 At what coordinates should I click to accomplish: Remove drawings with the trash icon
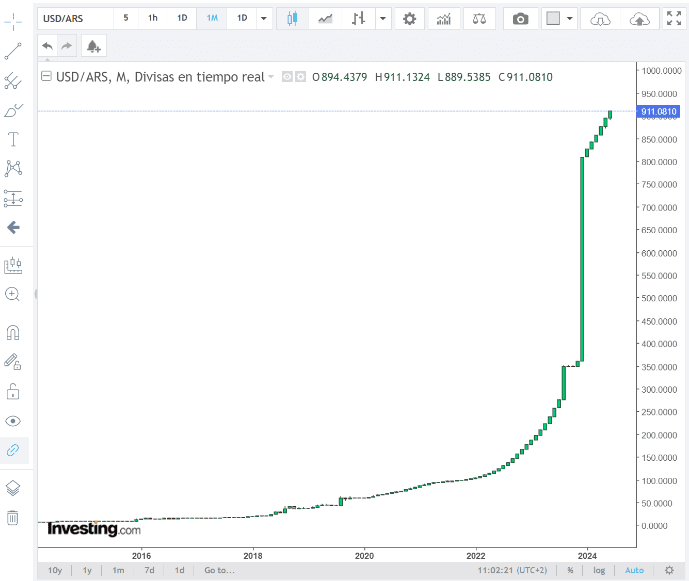(13, 517)
